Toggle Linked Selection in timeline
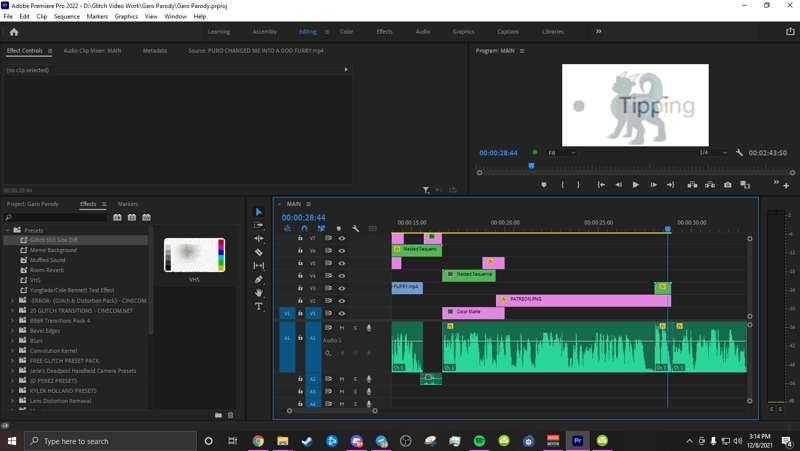Image resolution: width=800 pixels, height=451 pixels. tap(321, 229)
